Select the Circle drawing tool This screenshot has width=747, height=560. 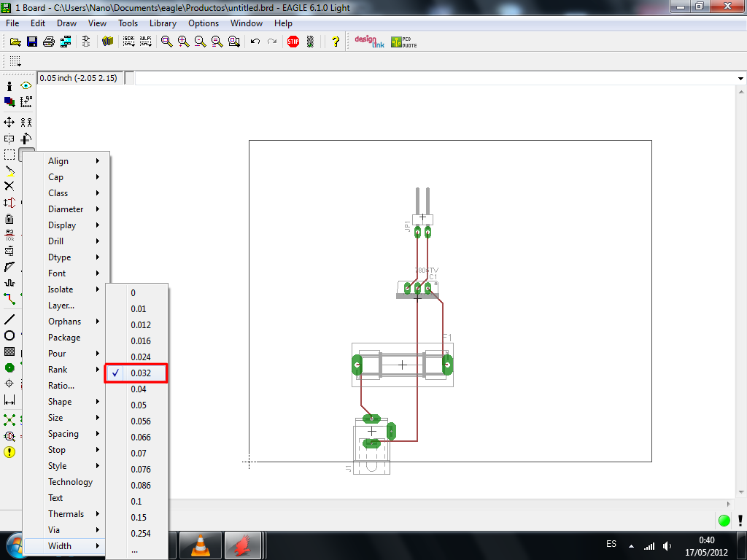point(9,335)
